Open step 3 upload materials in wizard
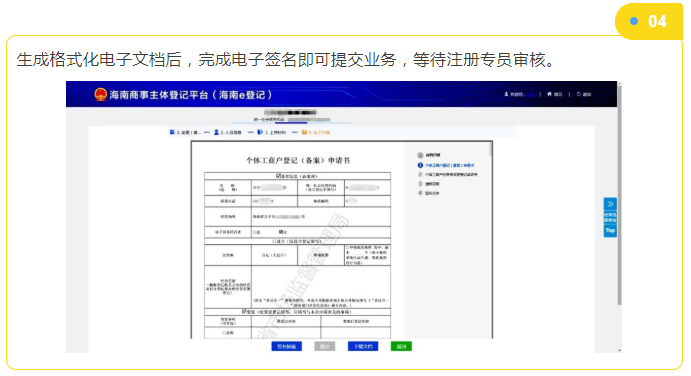The height and width of the screenshot is (376, 691). [271, 132]
